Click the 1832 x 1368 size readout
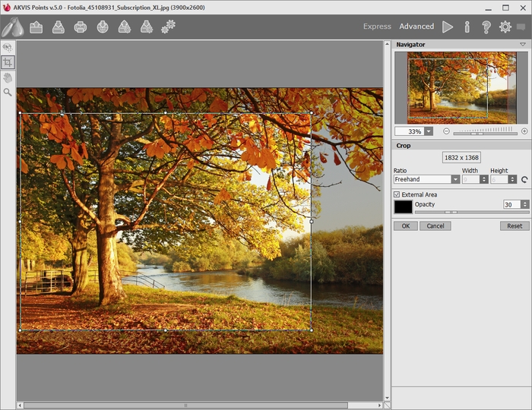Screen dimensions: 532x410 click(x=461, y=158)
